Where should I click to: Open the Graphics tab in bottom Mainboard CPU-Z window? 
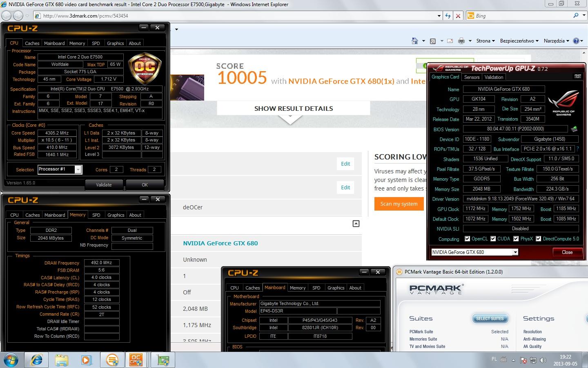pos(336,288)
